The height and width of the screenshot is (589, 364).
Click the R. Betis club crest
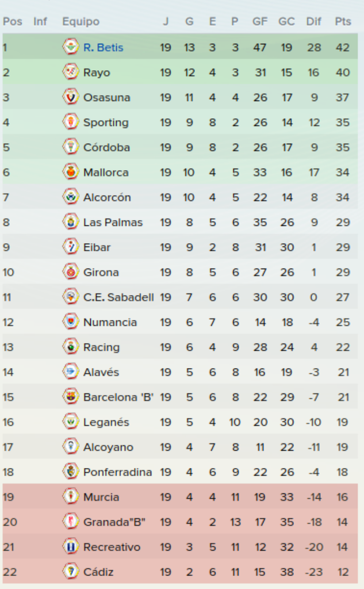click(70, 47)
